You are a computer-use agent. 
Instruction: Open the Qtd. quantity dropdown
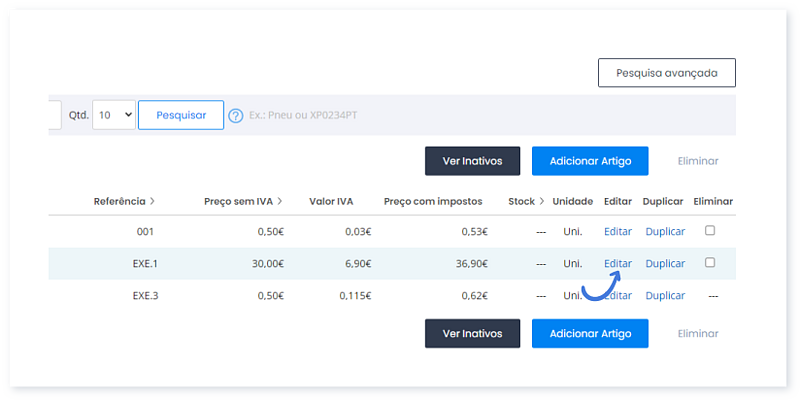pyautogui.click(x=114, y=115)
